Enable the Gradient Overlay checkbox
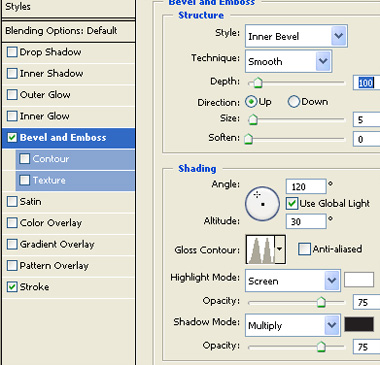Screen dimensions: 380x365 [x=12, y=244]
